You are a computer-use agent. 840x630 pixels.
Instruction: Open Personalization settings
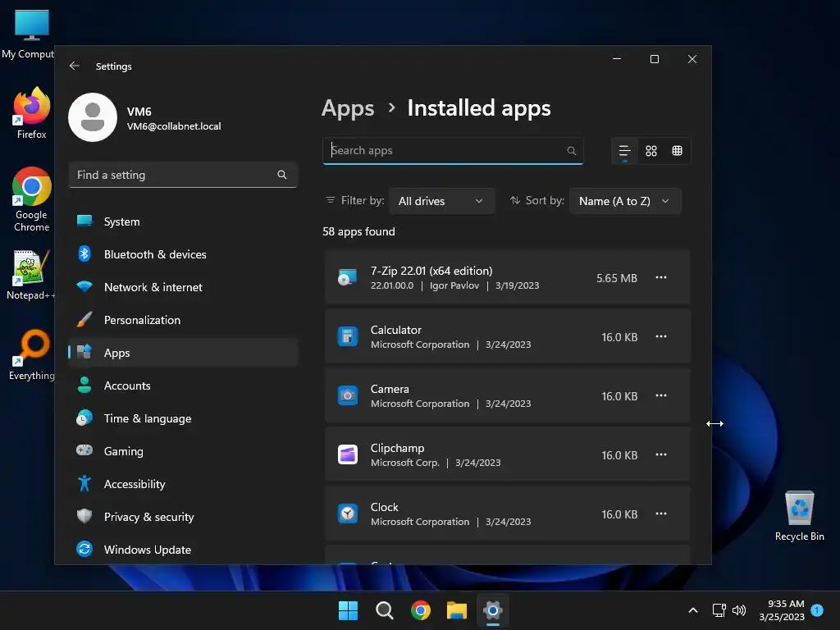183,320
